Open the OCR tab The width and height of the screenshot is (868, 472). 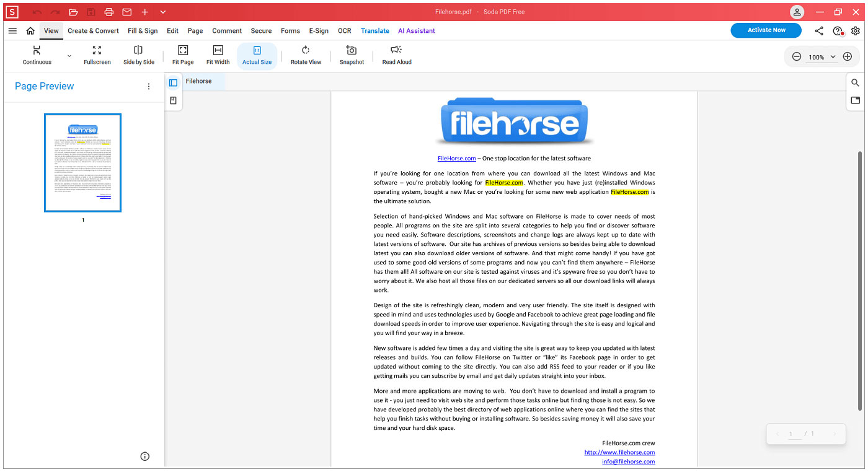(345, 30)
